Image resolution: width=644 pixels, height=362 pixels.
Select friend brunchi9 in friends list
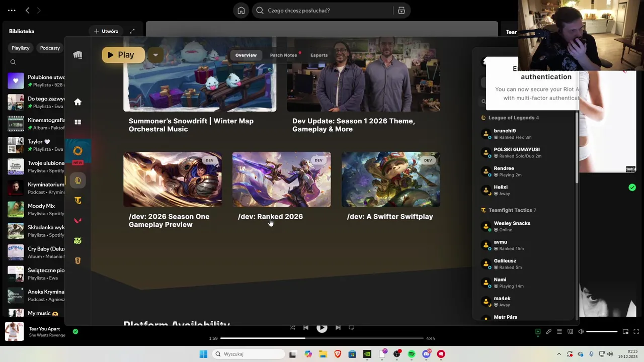coord(526,134)
